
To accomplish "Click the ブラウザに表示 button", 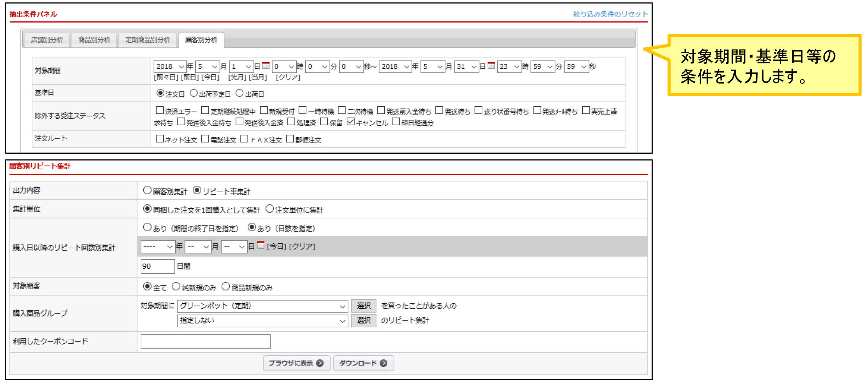I will coord(296,363).
